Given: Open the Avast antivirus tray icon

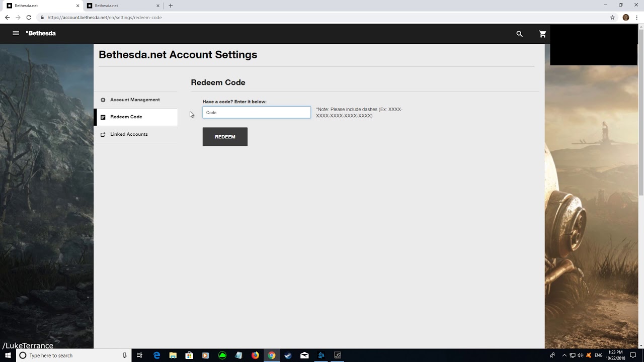Looking at the screenshot, I should [x=589, y=355].
